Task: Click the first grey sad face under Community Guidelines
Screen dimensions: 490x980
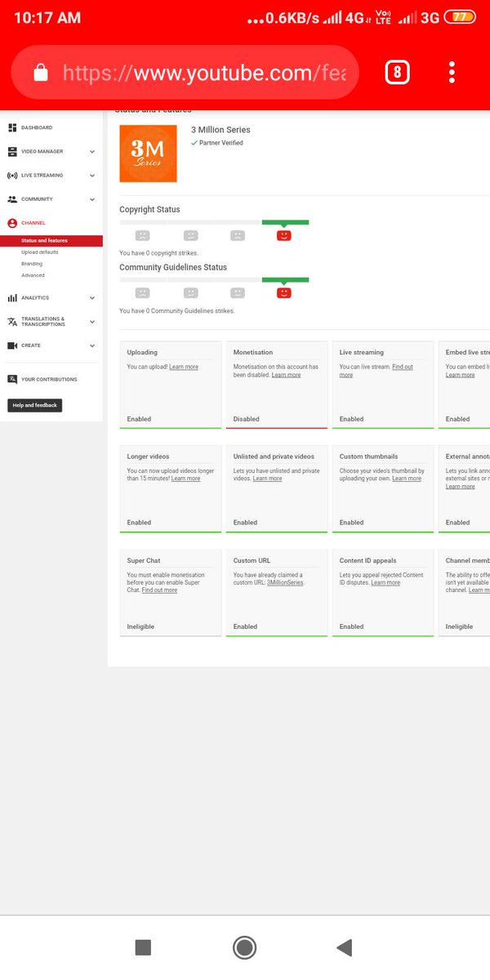Action: [142, 292]
